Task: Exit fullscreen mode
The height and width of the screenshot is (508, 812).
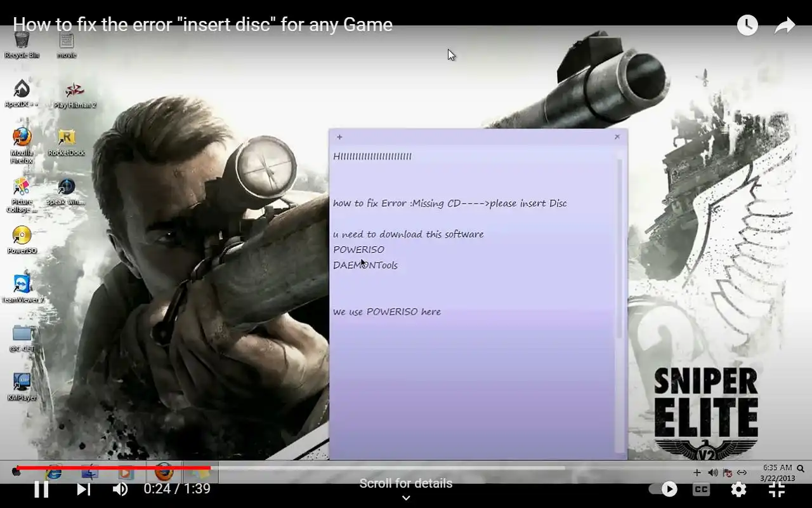Action: (777, 489)
